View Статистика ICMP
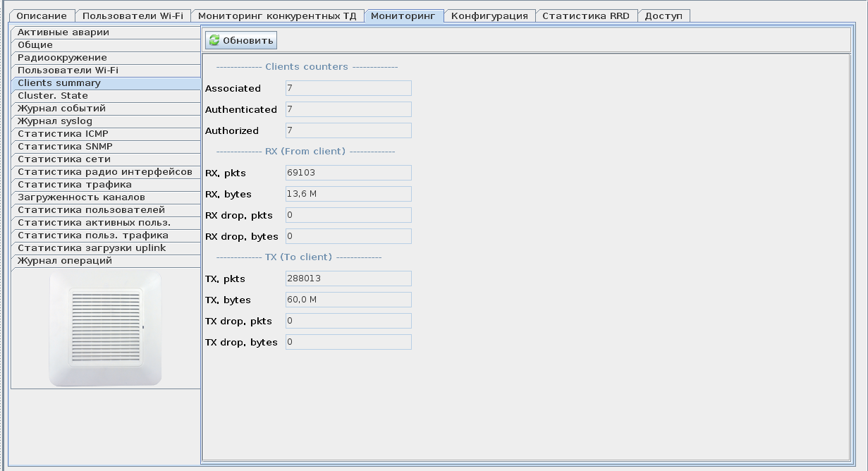868x471 pixels. 106,134
